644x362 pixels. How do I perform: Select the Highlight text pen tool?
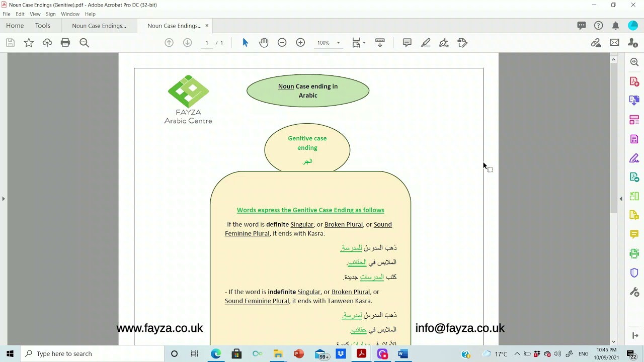[426, 43]
